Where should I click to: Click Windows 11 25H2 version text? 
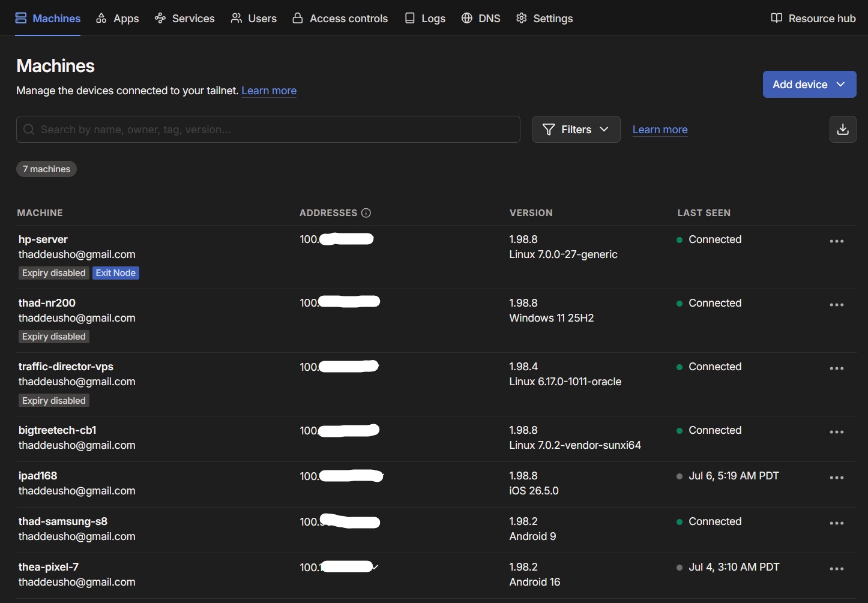pyautogui.click(x=552, y=318)
